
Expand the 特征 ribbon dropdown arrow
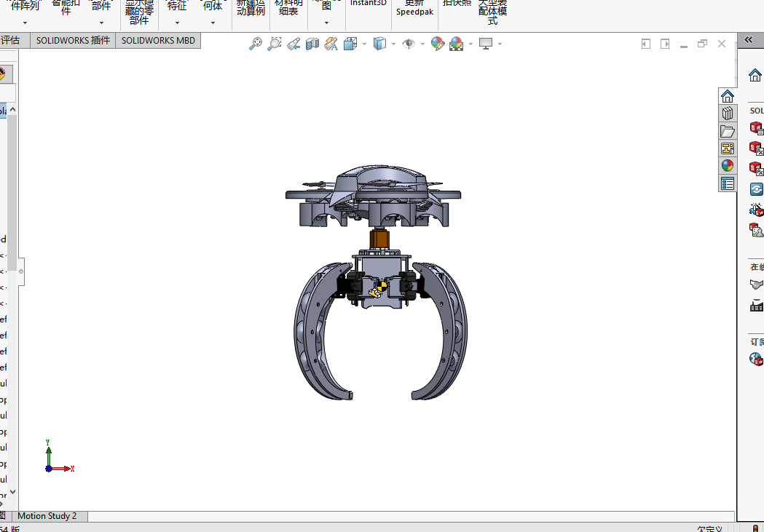177,23
